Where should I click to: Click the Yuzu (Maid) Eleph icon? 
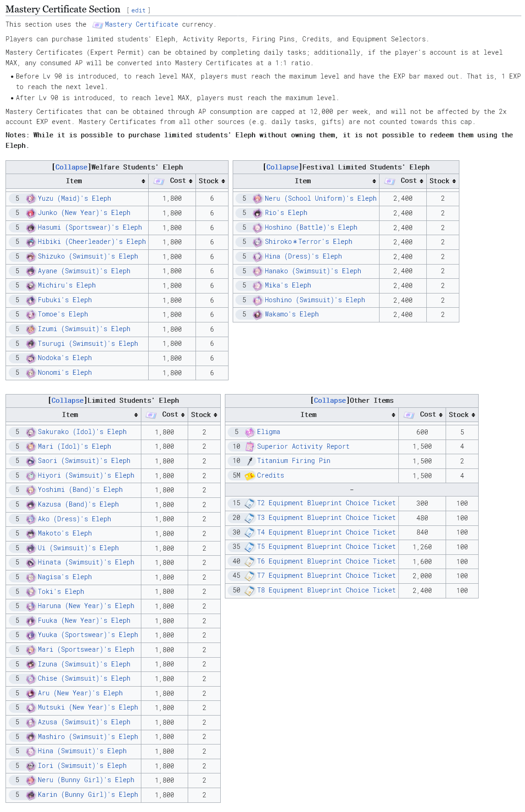tap(31, 199)
